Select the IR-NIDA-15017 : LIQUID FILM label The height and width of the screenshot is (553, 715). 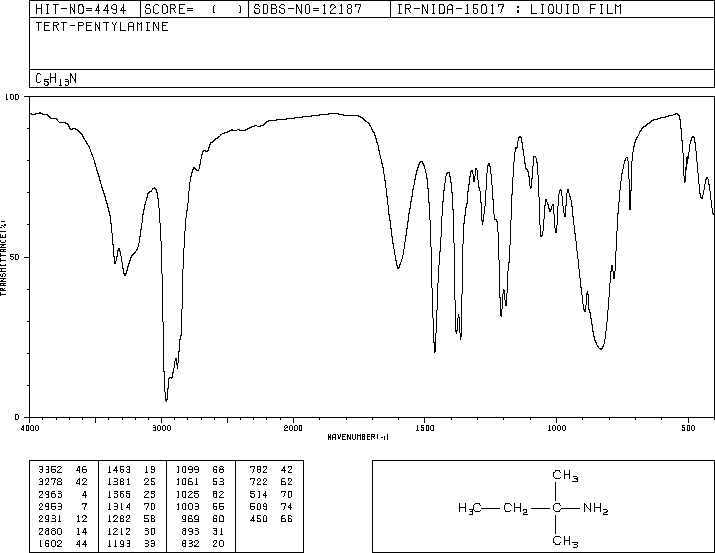pyautogui.click(x=509, y=9)
